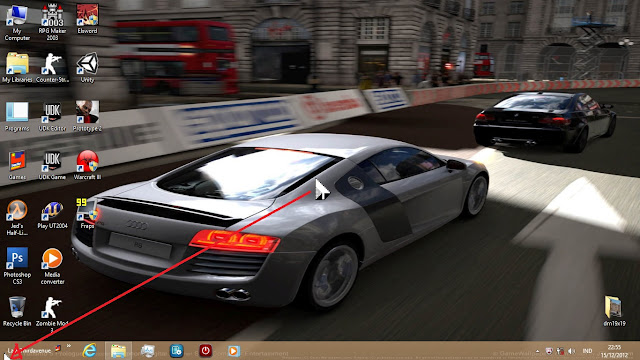Select the RPG Maker 2003 shortcut
The image size is (640, 360).
click(52, 22)
